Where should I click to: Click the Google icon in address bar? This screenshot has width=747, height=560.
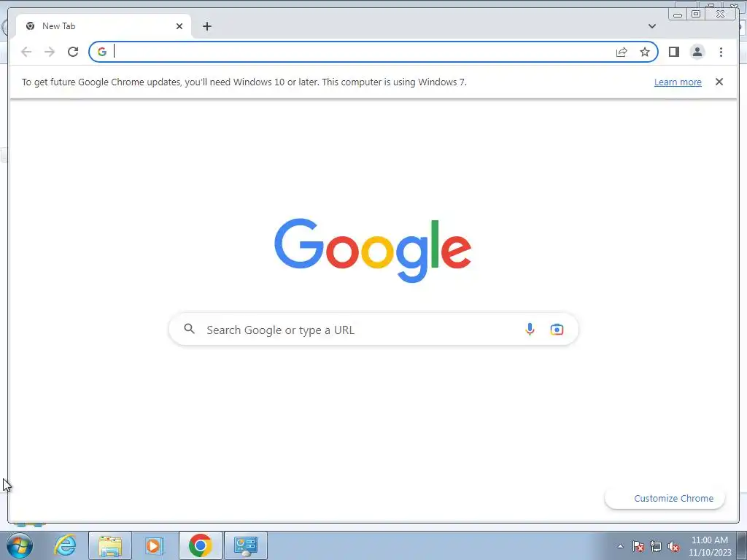[x=102, y=52]
